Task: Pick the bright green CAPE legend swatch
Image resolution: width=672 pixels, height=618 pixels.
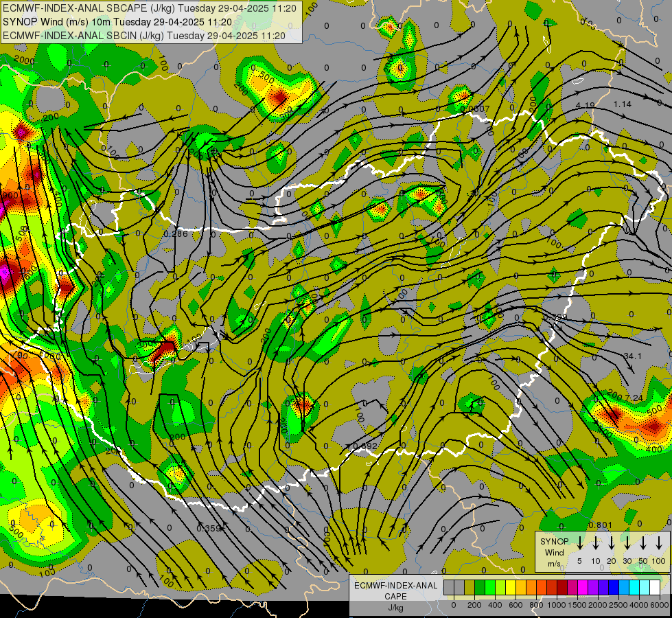Action: [490, 587]
